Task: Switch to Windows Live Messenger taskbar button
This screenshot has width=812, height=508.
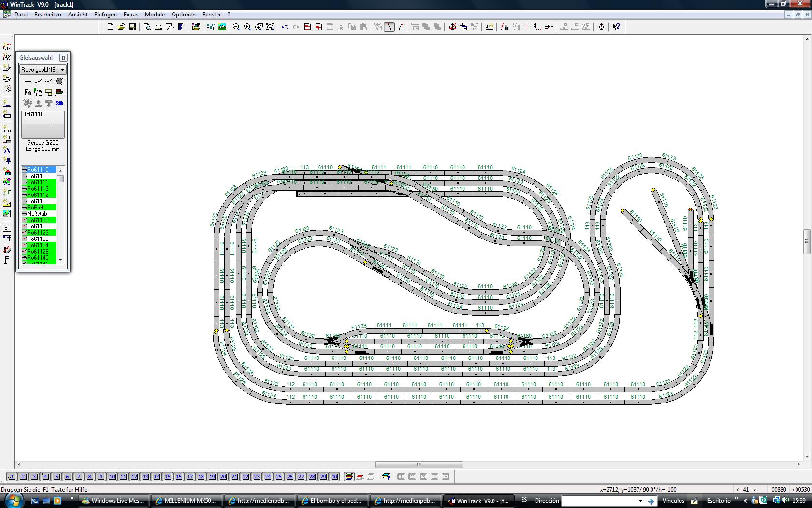Action: pos(114,501)
